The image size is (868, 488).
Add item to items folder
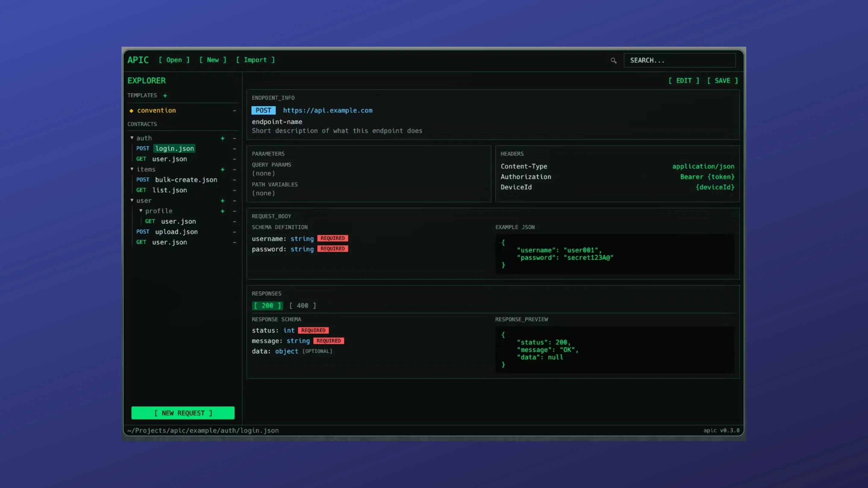[222, 169]
